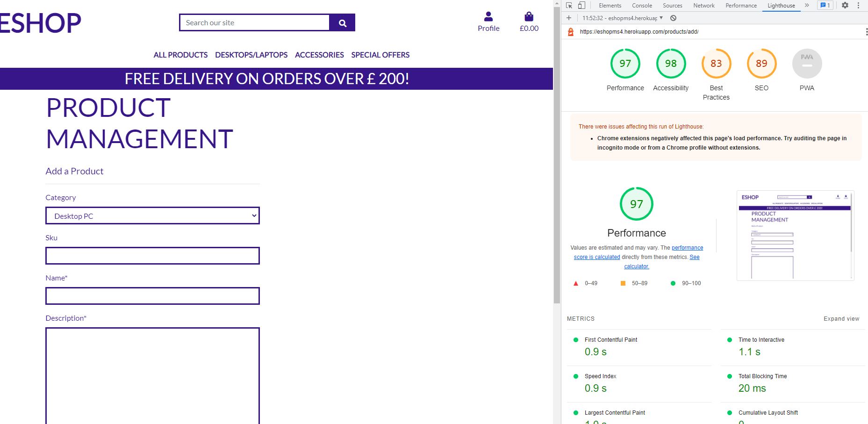The height and width of the screenshot is (424, 868).
Task: Start a new Lighthouse report with the plus icon
Action: [568, 18]
